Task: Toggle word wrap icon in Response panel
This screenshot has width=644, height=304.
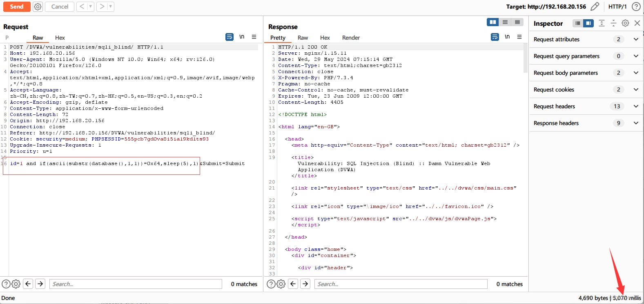Action: pos(495,37)
